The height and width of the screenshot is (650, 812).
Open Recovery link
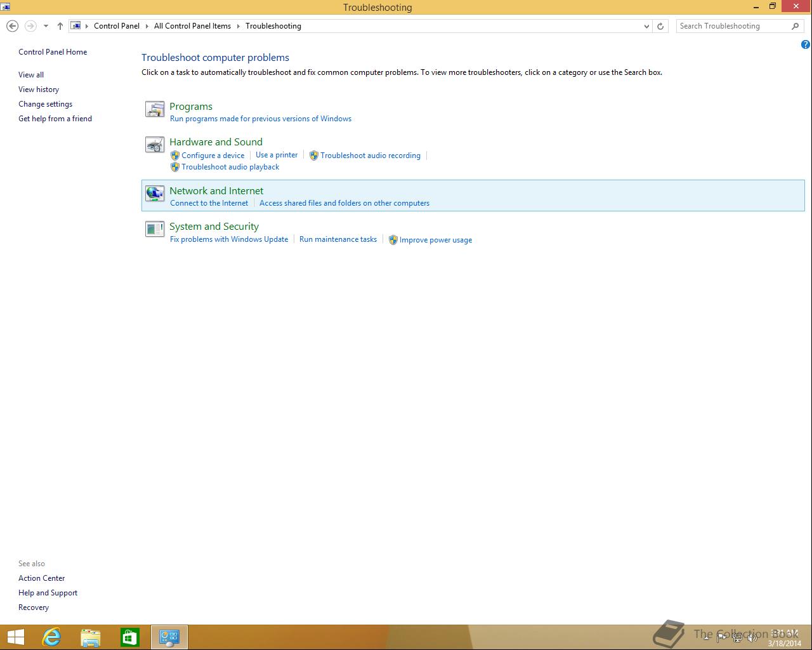[x=34, y=607]
